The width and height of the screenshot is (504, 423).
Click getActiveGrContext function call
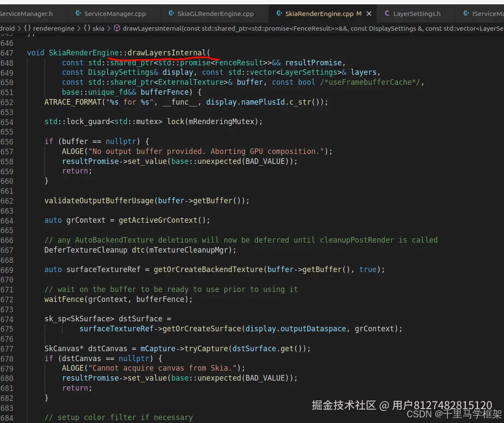158,220
